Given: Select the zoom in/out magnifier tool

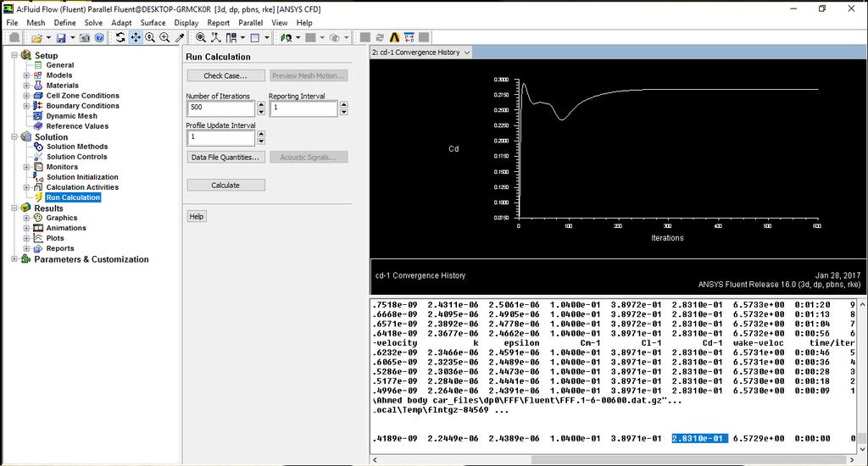Looking at the screenshot, I should [150, 37].
